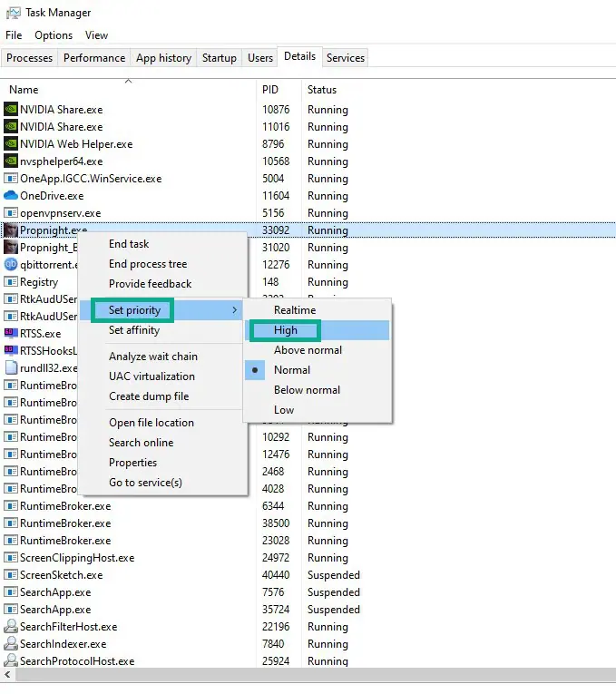
Task: Click the SearchProtocolHost.exe icon
Action: click(x=11, y=660)
